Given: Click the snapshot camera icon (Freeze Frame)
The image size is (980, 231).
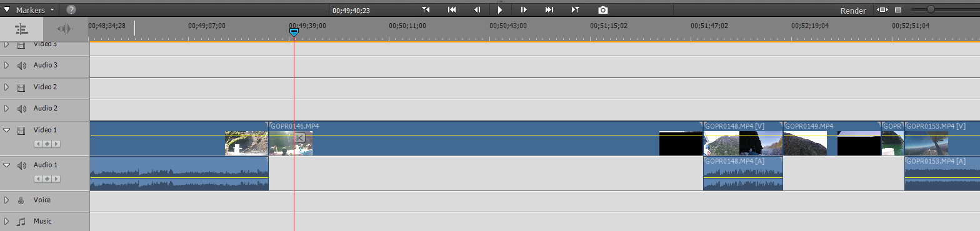Looking at the screenshot, I should (x=602, y=10).
